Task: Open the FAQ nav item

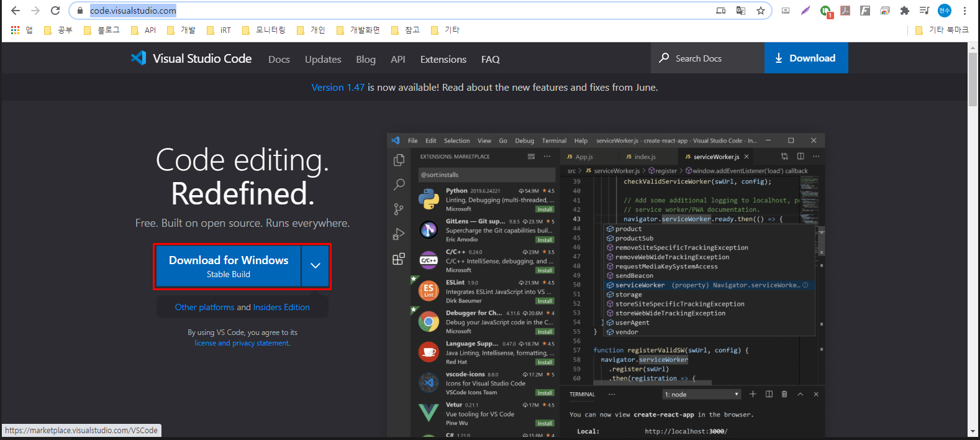Action: click(x=491, y=59)
